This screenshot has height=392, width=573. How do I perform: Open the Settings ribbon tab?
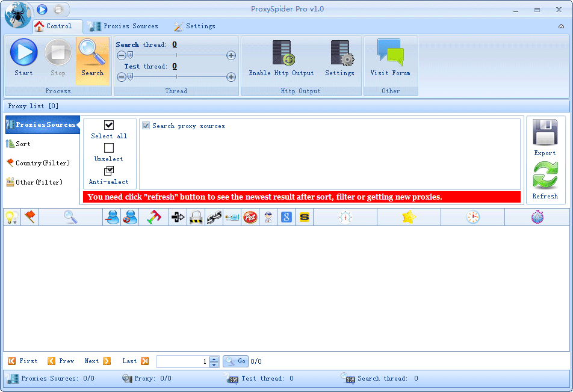[x=194, y=26]
